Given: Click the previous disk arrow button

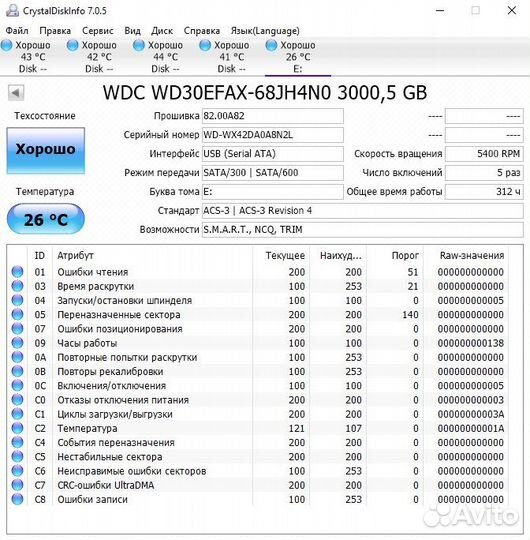Looking at the screenshot, I should pyautogui.click(x=16, y=93).
